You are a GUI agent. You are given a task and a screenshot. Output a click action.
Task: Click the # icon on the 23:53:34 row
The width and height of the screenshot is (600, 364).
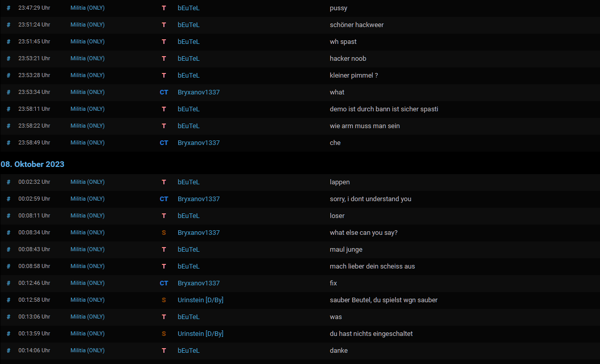click(8, 92)
